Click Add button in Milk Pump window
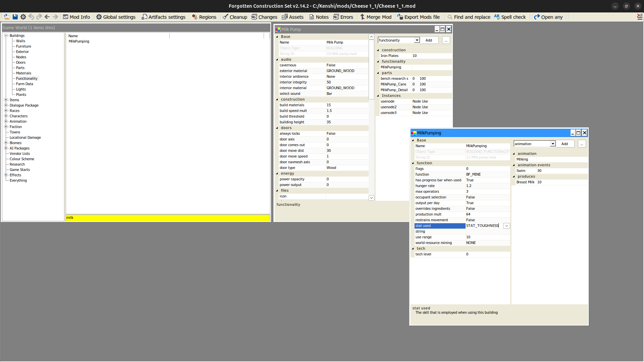644x362 pixels. point(429,40)
